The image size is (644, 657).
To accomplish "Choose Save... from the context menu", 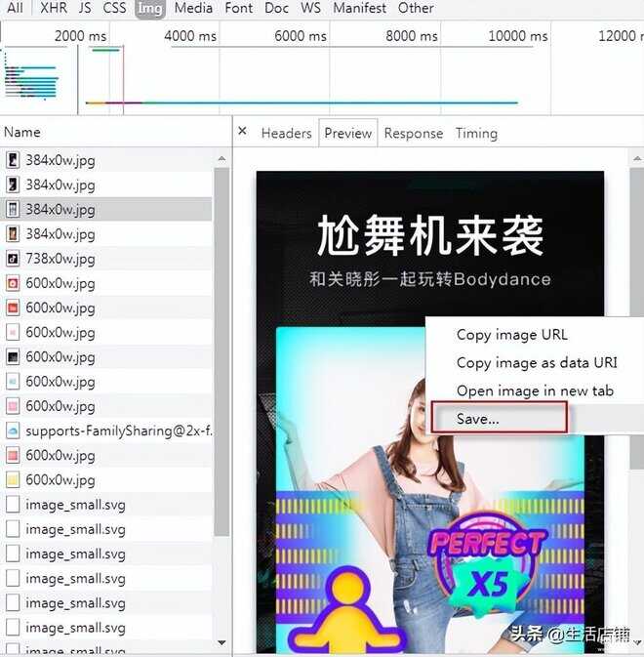I will coord(478,419).
